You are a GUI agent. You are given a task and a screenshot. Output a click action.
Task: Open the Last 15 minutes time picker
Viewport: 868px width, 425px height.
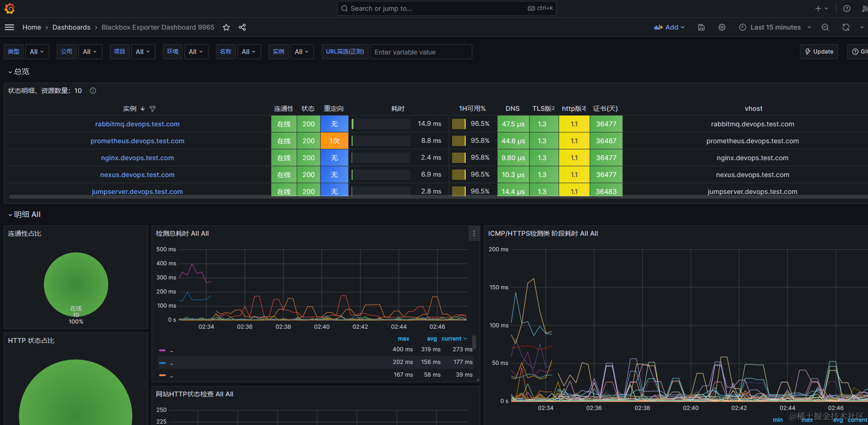click(x=775, y=27)
